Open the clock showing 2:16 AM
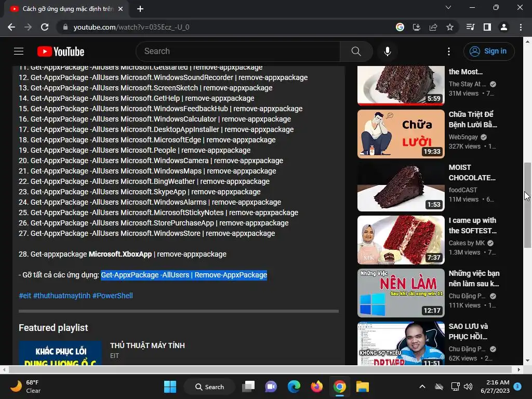This screenshot has width=532, height=399. tap(495, 387)
